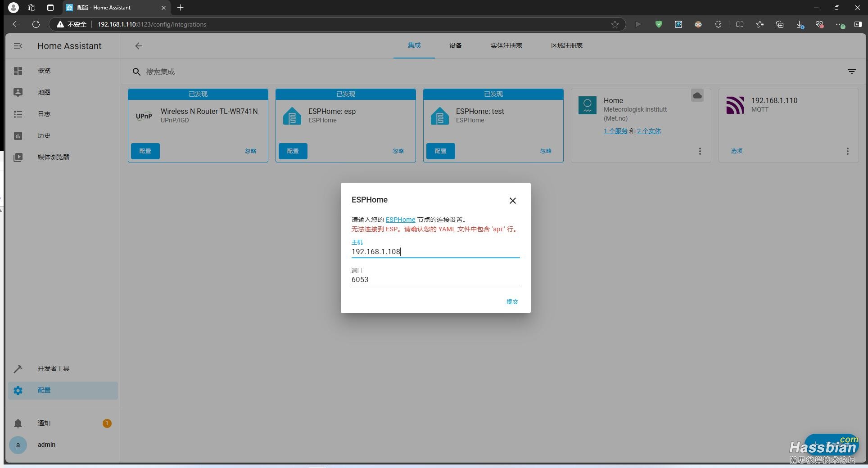Open the 1 个服务 link
This screenshot has height=468, width=868.
pos(615,131)
